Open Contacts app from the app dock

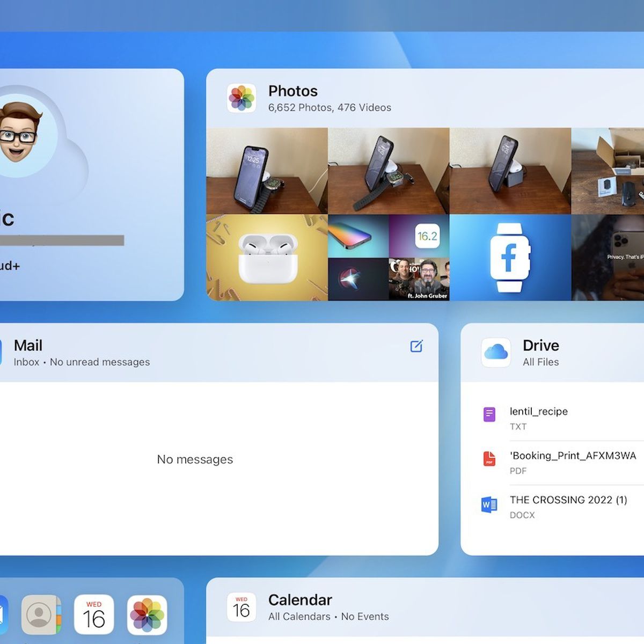click(41, 614)
